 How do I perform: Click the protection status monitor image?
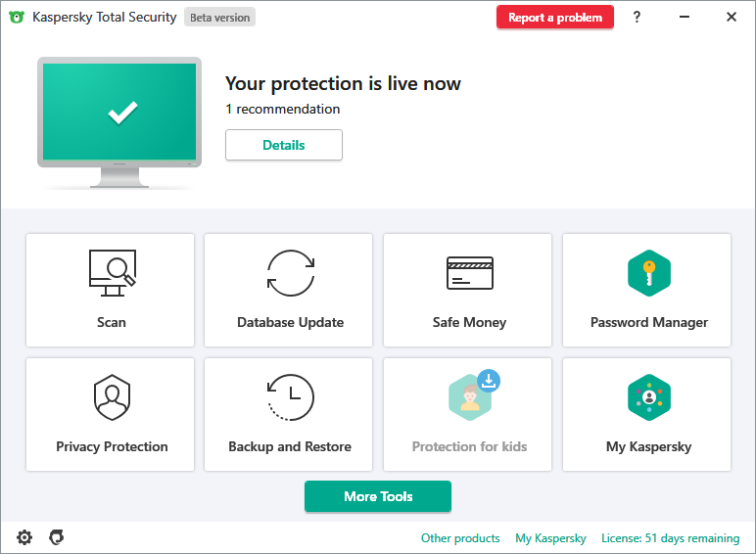click(x=121, y=117)
